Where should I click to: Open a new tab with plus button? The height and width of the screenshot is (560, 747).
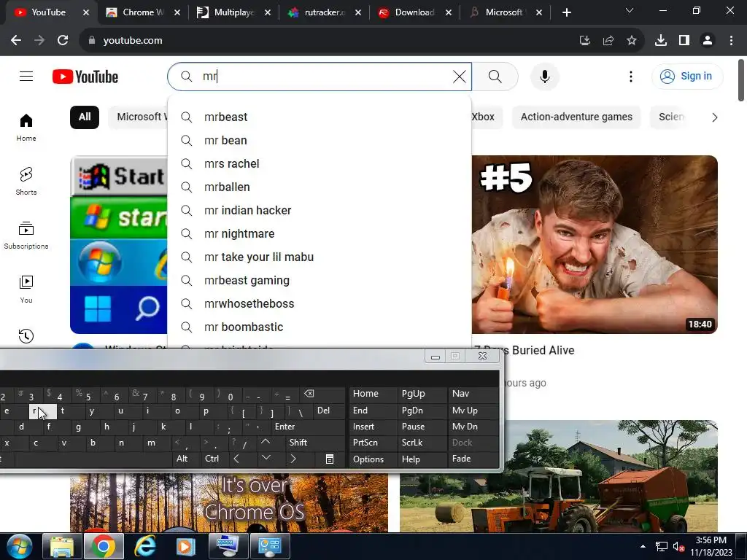pos(566,12)
